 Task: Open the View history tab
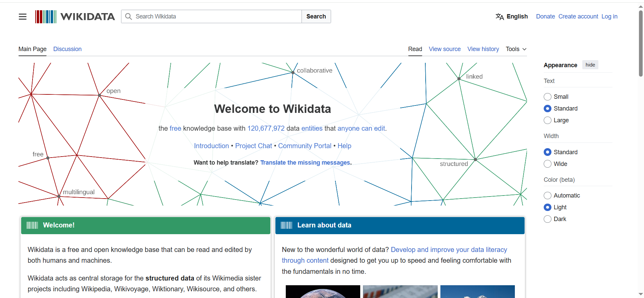[x=483, y=49]
